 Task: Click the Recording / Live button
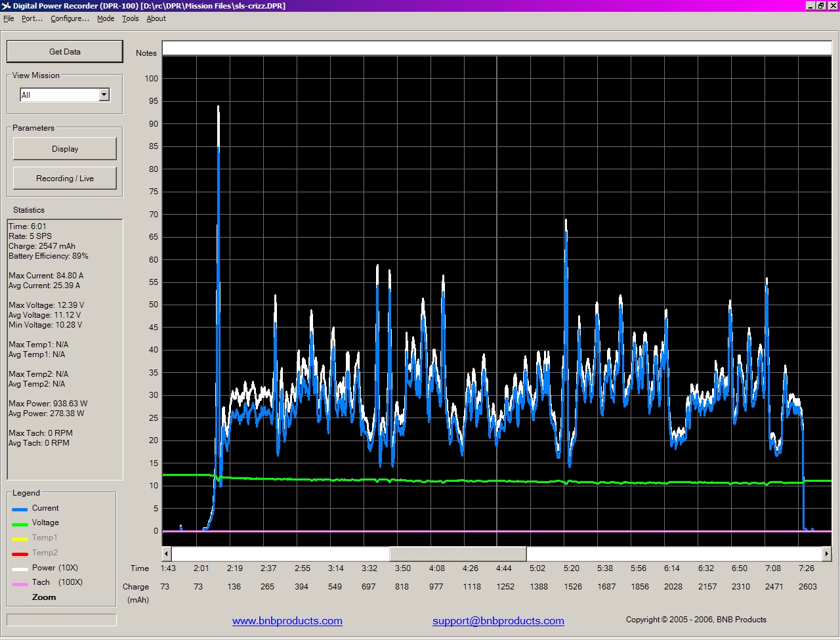tap(64, 179)
